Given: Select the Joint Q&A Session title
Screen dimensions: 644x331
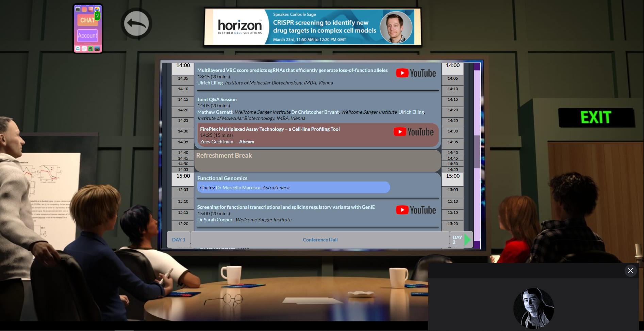Looking at the screenshot, I should pyautogui.click(x=217, y=99).
